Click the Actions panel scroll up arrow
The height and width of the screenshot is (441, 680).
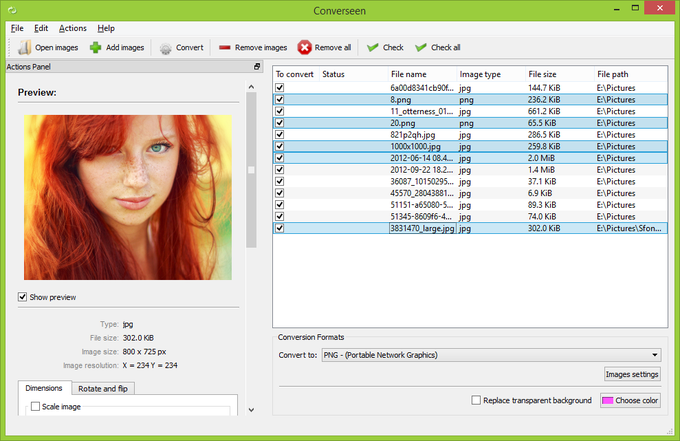[251, 87]
